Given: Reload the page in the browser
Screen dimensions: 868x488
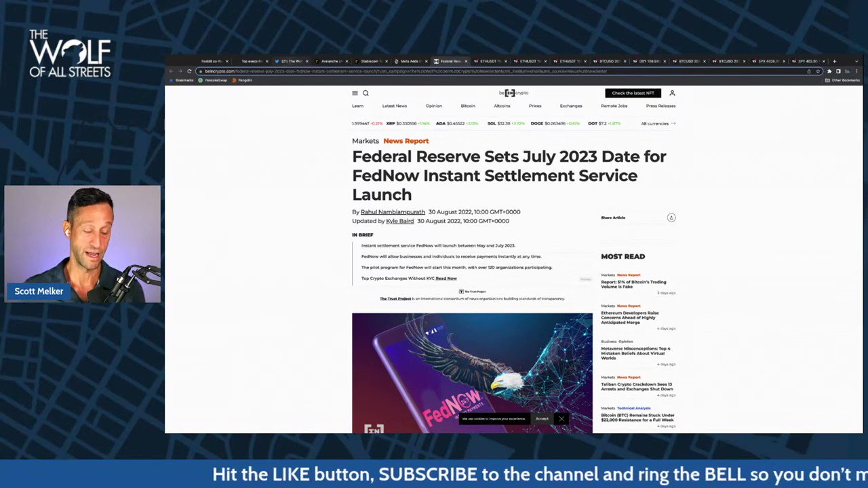Looking at the screenshot, I should point(189,71).
